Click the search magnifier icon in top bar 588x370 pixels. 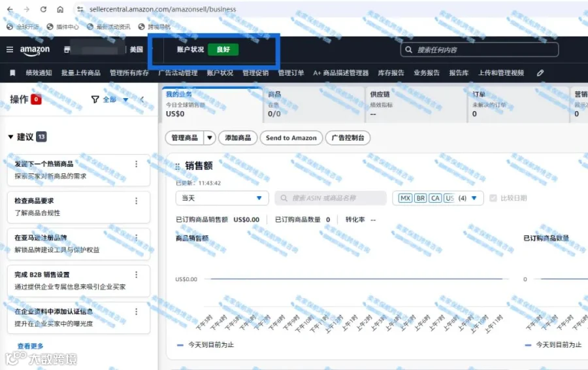409,50
